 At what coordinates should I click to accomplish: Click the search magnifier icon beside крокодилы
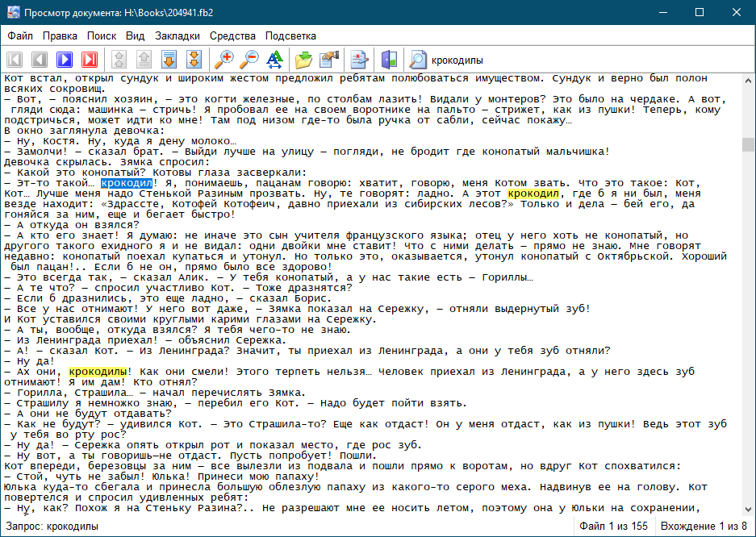point(418,60)
